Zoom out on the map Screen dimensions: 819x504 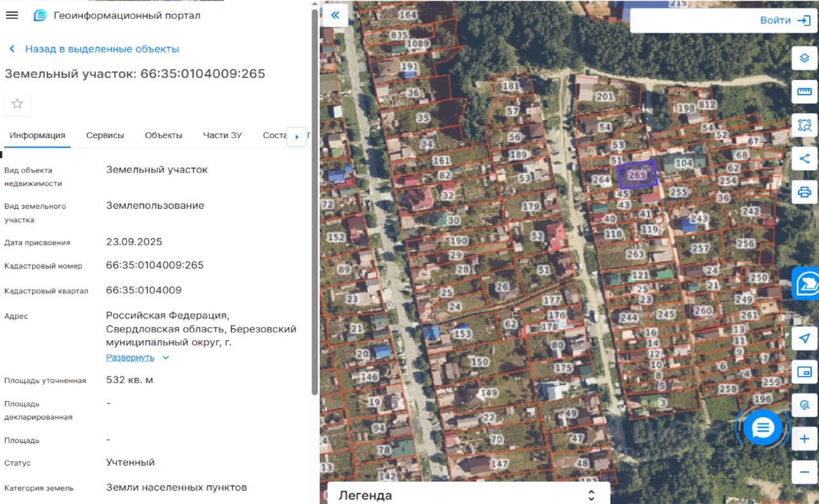point(805,472)
